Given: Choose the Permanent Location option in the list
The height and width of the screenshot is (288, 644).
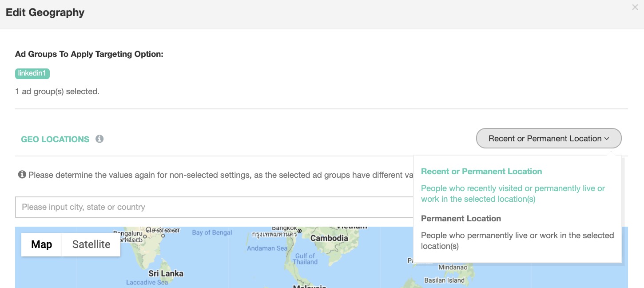Looking at the screenshot, I should point(461,219).
